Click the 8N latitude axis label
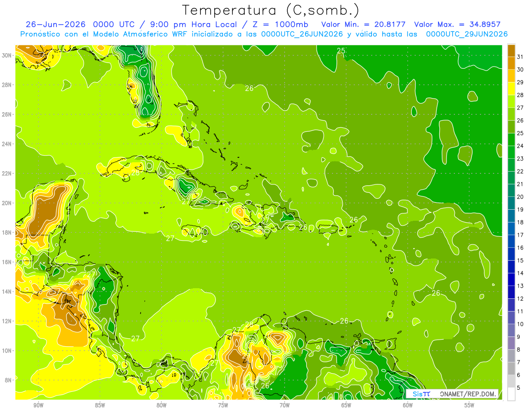This screenshot has height=411, width=532. (8, 380)
